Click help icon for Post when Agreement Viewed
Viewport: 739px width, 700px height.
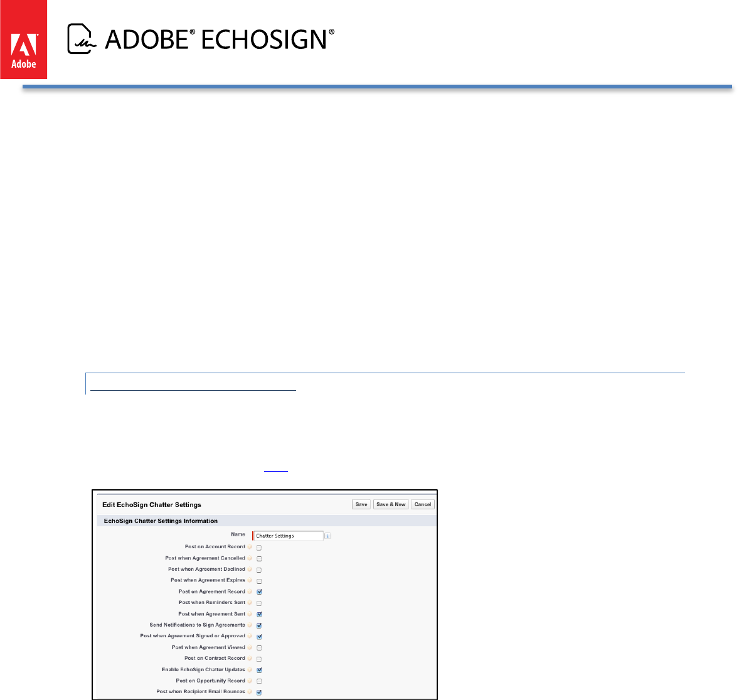[x=250, y=647]
